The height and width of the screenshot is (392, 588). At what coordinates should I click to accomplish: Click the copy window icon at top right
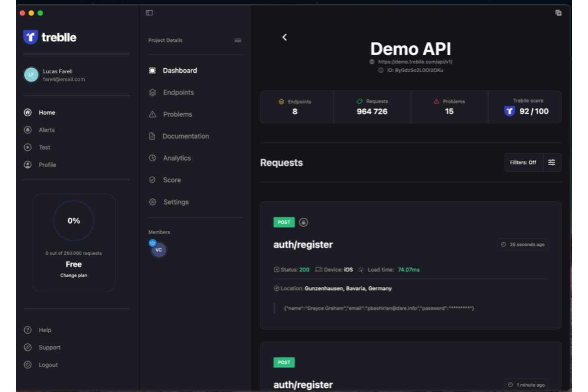[558, 13]
